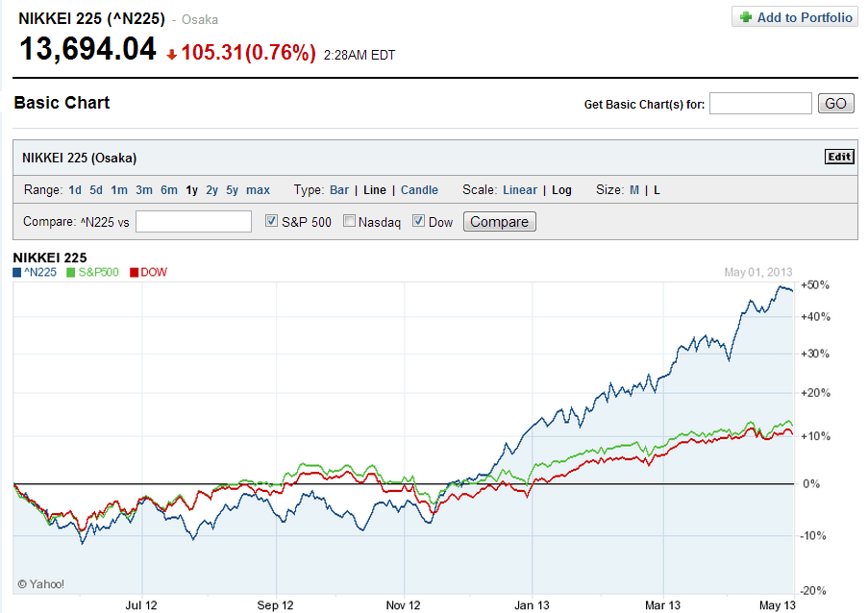The width and height of the screenshot is (868, 613).
Task: Change chart type to Bar
Action: click(x=339, y=190)
